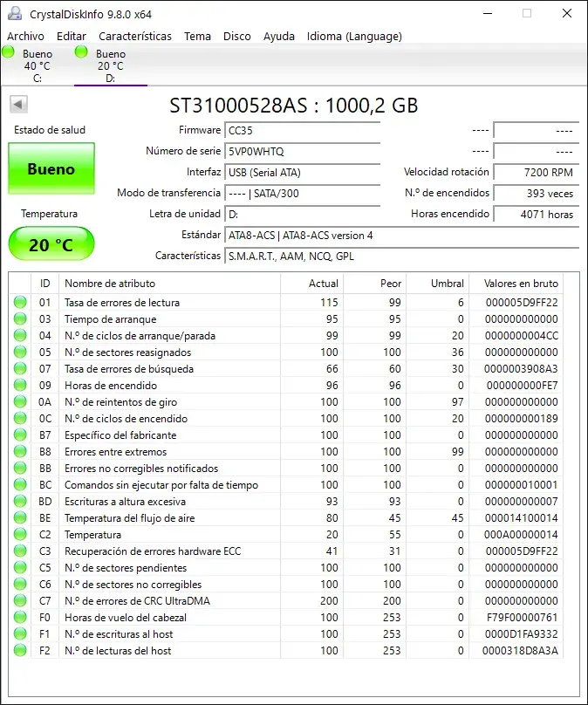Click the ID column header
This screenshot has width=588, height=705.
pyautogui.click(x=45, y=284)
